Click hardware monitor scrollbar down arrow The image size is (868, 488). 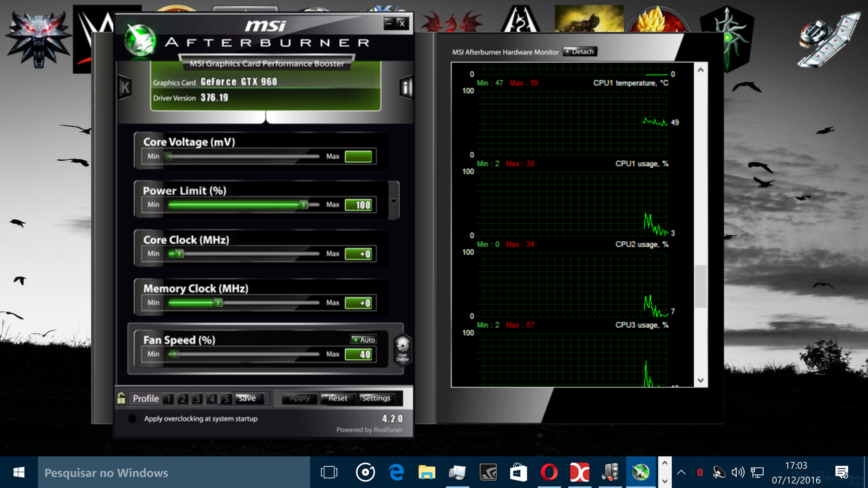[701, 380]
